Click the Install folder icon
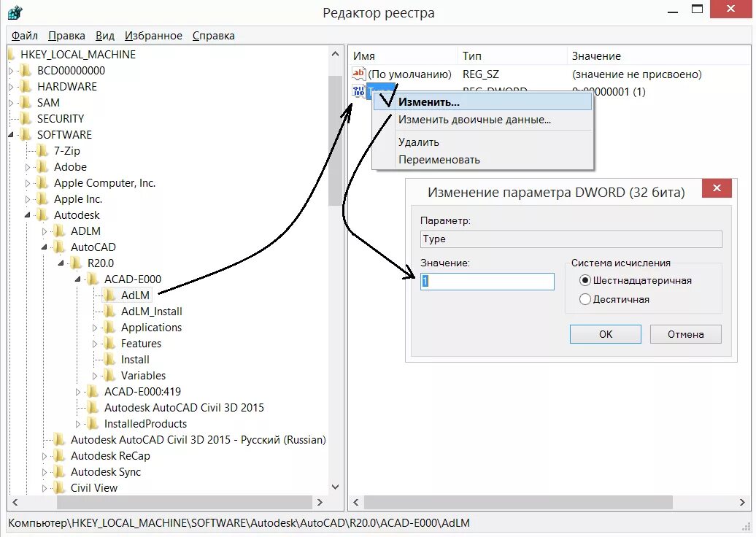The height and width of the screenshot is (537, 756). [x=110, y=359]
